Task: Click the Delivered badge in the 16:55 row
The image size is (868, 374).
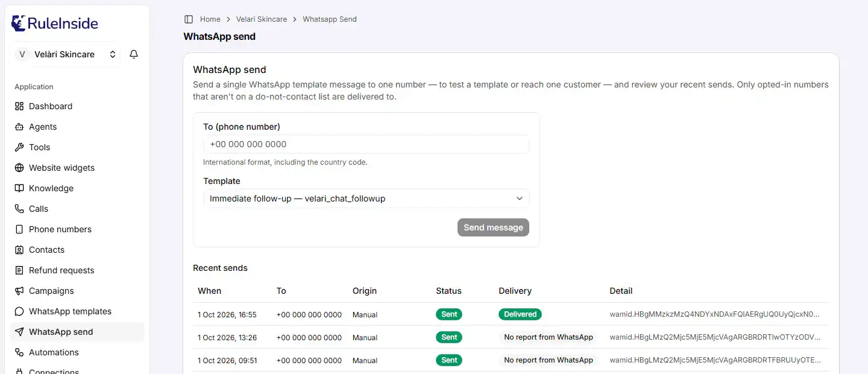Action: point(520,314)
